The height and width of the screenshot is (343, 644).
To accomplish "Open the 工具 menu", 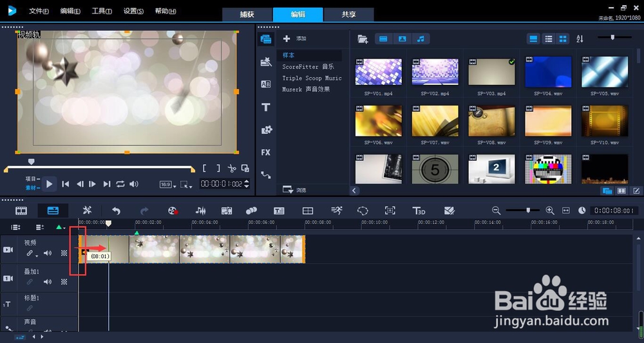I will (x=102, y=11).
